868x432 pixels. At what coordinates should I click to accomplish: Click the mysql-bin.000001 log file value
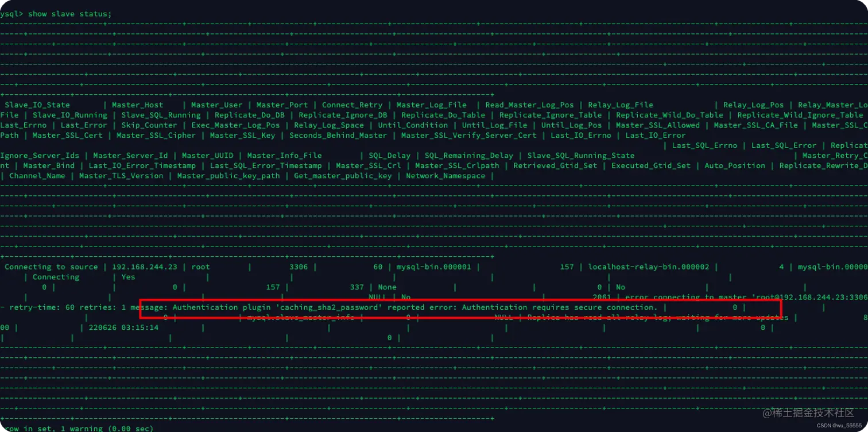click(x=434, y=267)
